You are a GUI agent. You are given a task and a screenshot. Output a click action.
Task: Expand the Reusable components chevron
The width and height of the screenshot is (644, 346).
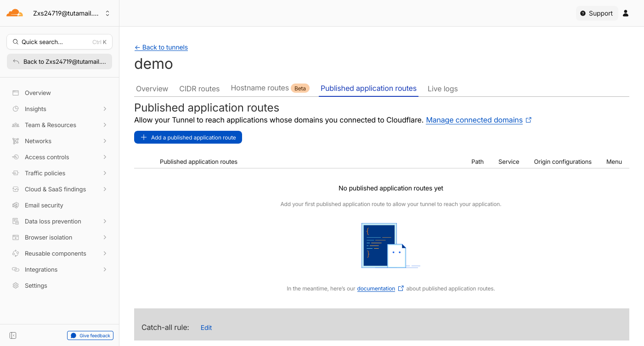pos(105,253)
